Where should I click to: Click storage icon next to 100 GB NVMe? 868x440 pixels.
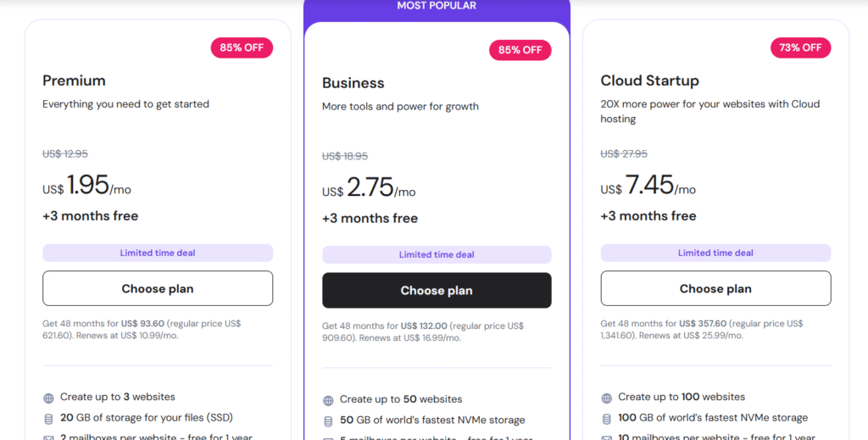pos(606,418)
